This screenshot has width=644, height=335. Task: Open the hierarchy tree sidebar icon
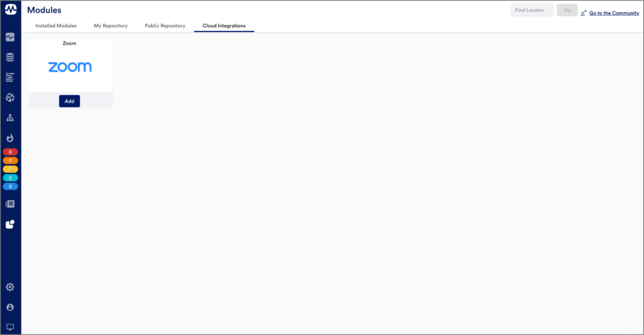pos(10,118)
